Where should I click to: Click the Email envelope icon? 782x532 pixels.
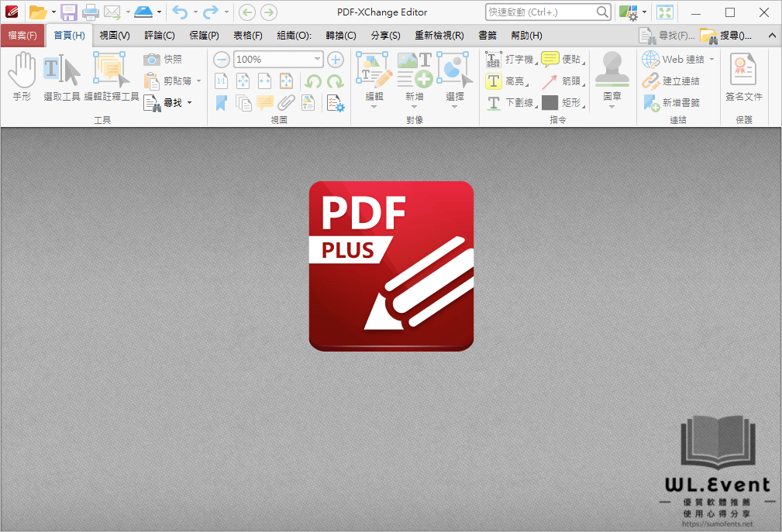tap(112, 12)
